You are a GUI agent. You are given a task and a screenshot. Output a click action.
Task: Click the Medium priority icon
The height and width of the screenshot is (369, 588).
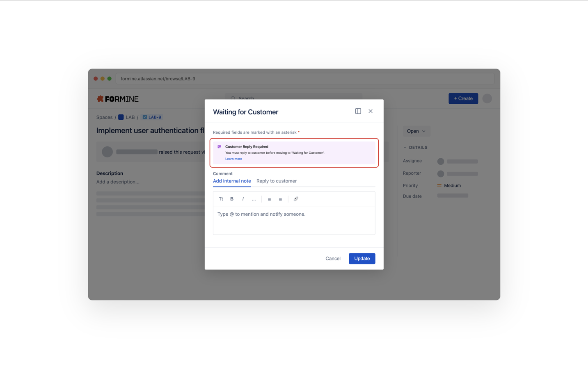[x=439, y=185]
